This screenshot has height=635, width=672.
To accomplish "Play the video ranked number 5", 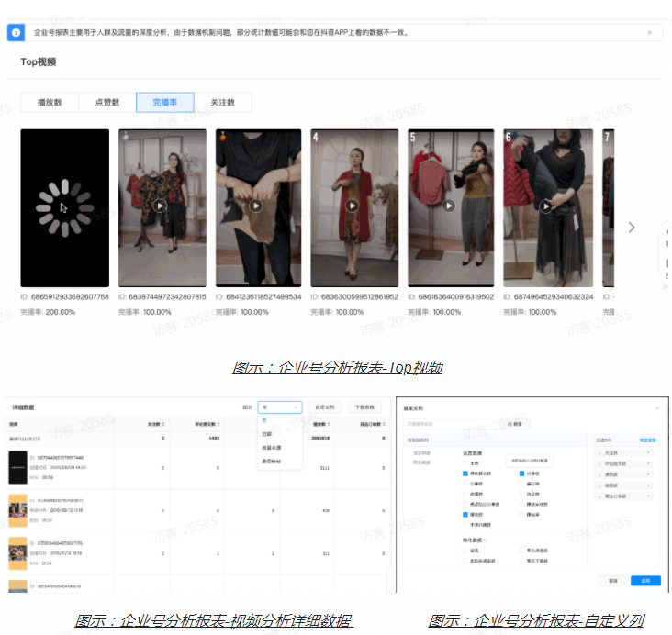I will coord(448,206).
